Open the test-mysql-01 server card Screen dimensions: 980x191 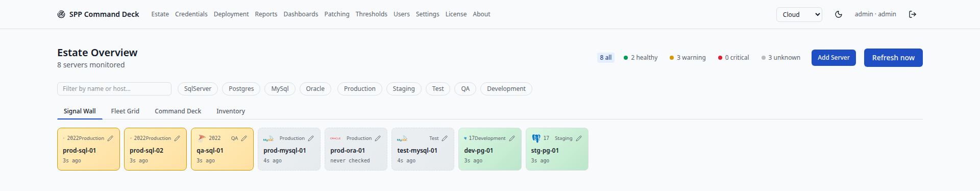click(423, 149)
